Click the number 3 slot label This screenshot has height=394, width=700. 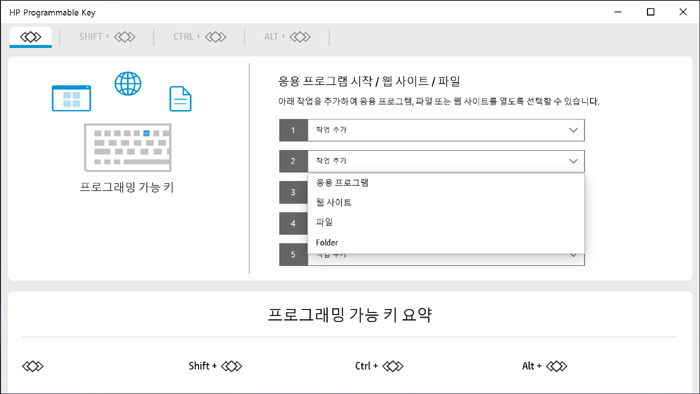[293, 192]
